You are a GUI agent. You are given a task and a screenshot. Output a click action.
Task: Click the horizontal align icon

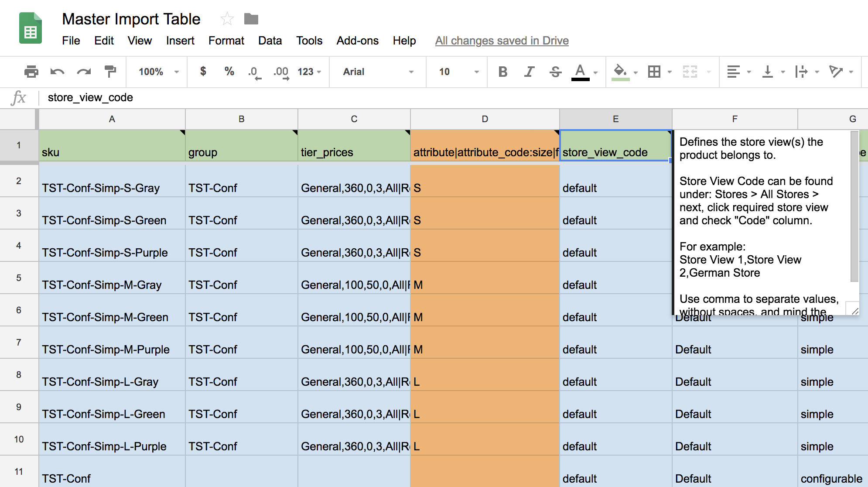[734, 72]
